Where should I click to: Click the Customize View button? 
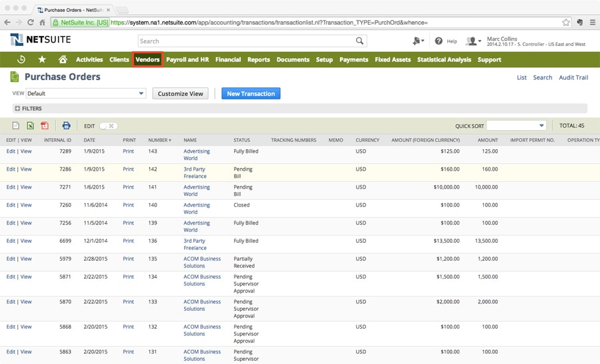(180, 93)
